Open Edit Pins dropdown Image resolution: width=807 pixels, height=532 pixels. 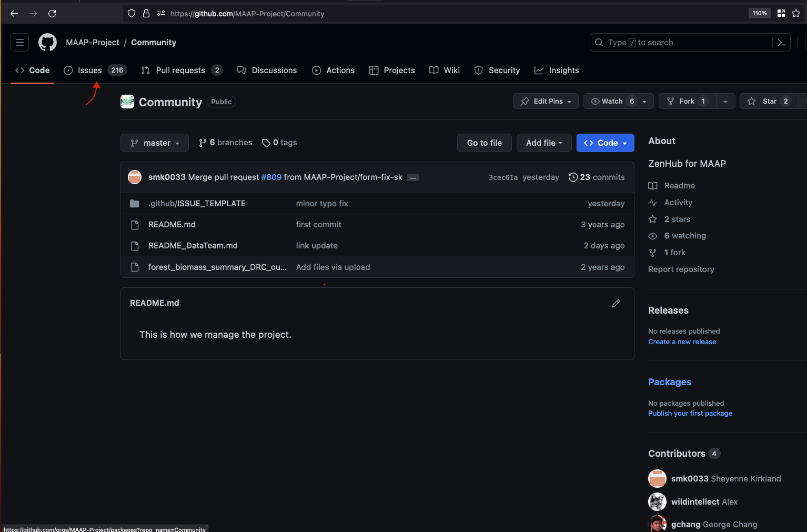tap(546, 102)
